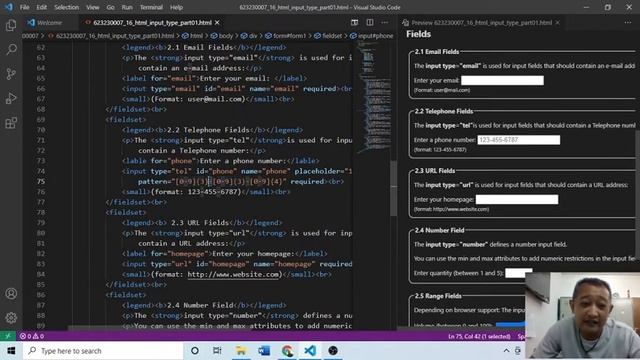Open the Accounts menu icon
The width and height of the screenshot is (640, 360).
[x=11, y=293]
